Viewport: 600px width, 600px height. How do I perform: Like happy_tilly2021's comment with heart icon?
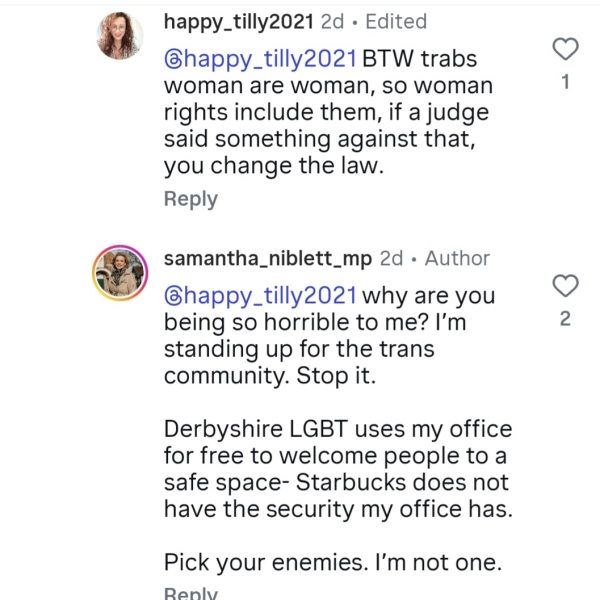565,49
